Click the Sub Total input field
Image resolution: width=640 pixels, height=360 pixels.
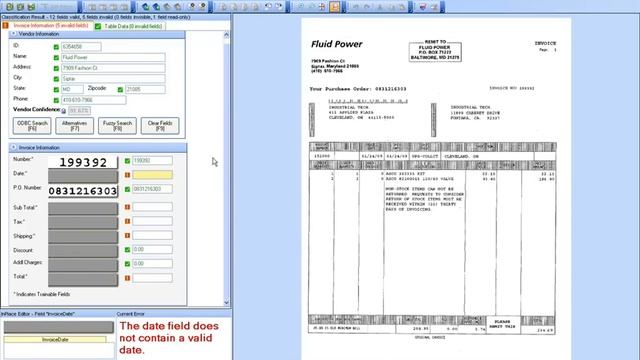[152, 207]
